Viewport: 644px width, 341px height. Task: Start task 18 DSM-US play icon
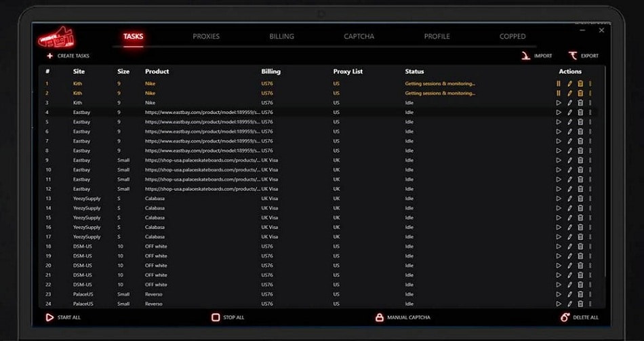(x=558, y=247)
